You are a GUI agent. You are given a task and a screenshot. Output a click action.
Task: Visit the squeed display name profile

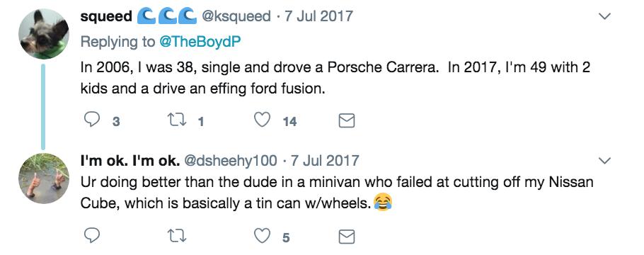[x=106, y=16]
